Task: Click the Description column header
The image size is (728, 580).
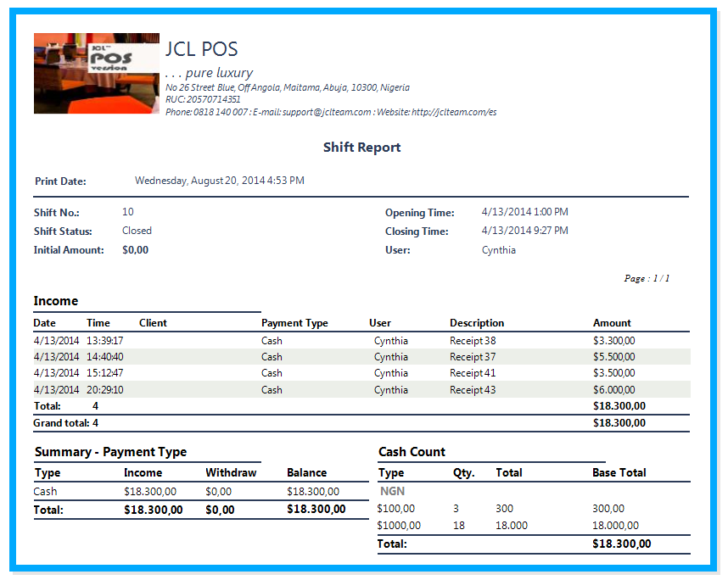Action: pos(476,323)
